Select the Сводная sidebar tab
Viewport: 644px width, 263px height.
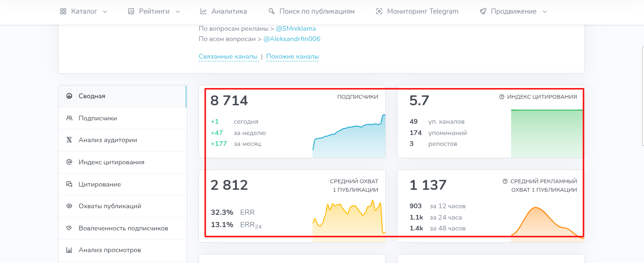click(122, 96)
